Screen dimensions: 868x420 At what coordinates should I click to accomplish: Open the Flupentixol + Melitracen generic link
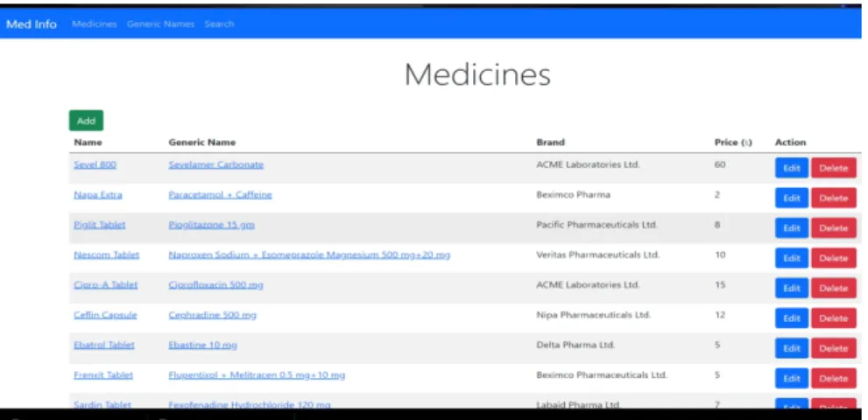click(x=257, y=375)
